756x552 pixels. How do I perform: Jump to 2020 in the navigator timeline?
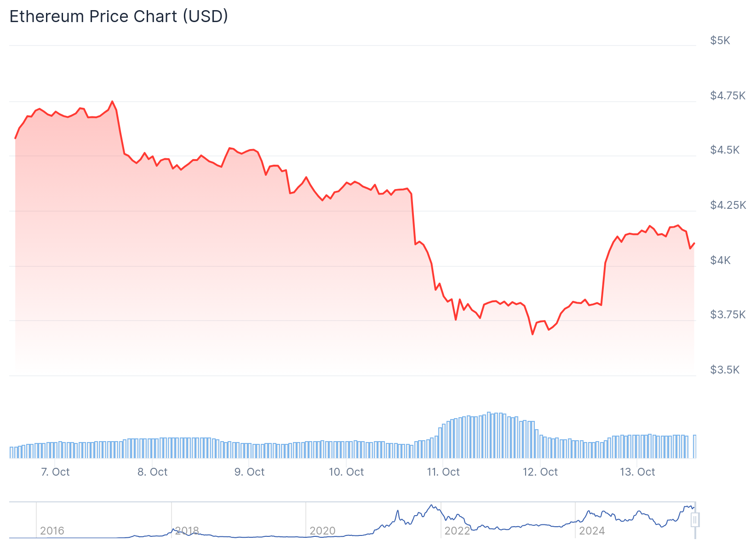tap(322, 531)
